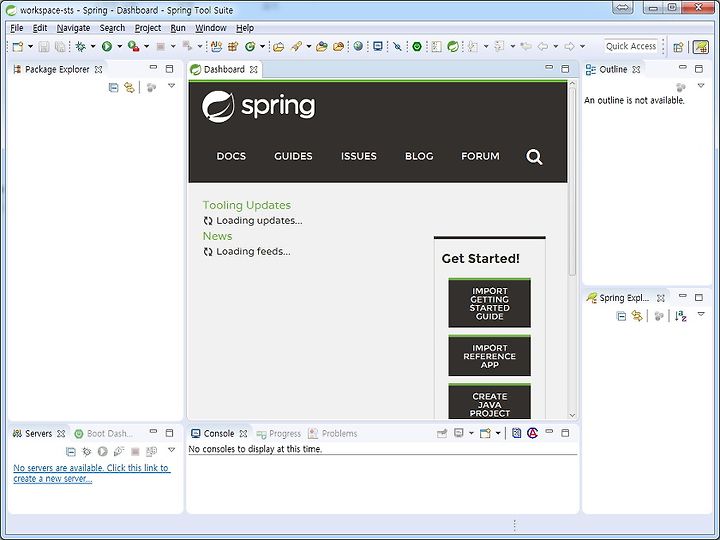Sort alphabetically in Spring Explorer
The image size is (720, 540).
[681, 316]
